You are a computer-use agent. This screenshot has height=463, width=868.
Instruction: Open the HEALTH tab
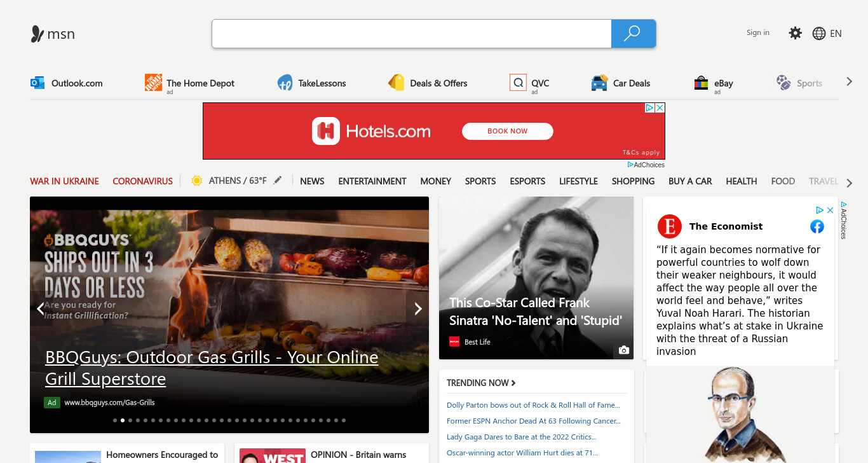click(x=742, y=181)
